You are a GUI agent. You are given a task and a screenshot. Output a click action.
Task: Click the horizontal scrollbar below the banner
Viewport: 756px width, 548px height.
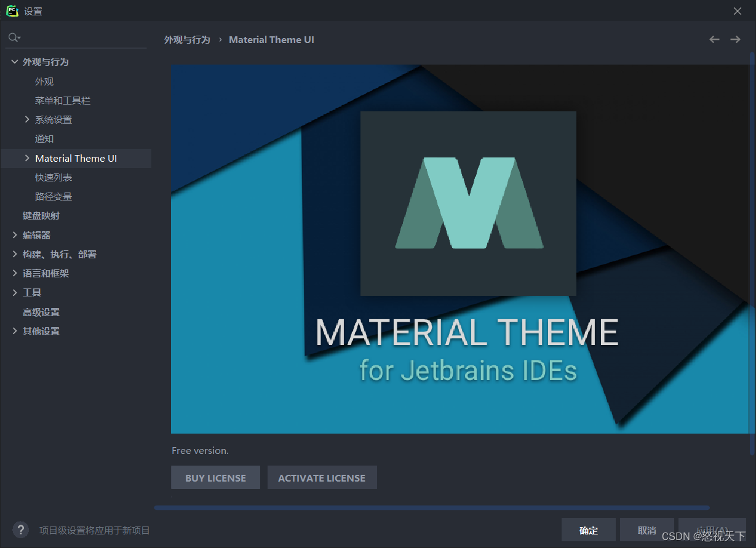coord(431,507)
